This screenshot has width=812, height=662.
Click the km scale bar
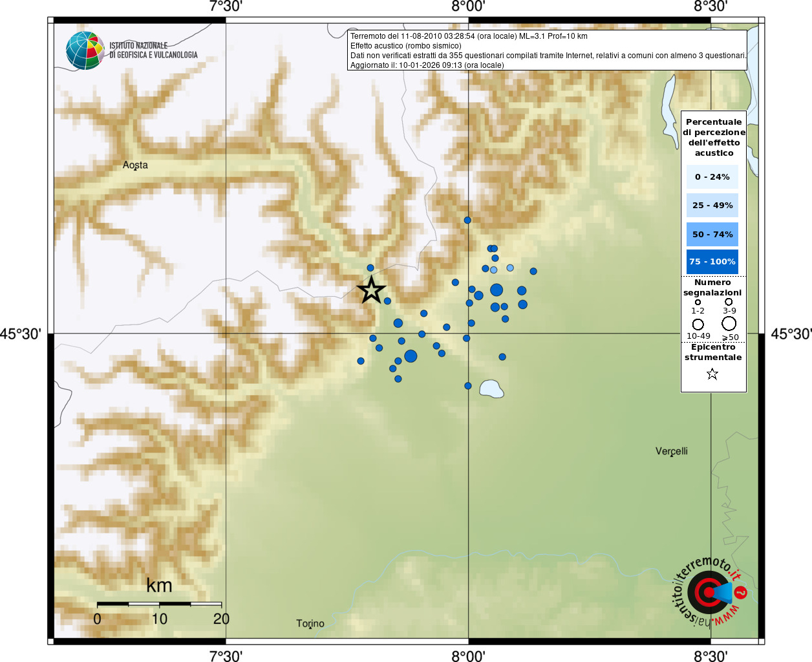click(159, 604)
